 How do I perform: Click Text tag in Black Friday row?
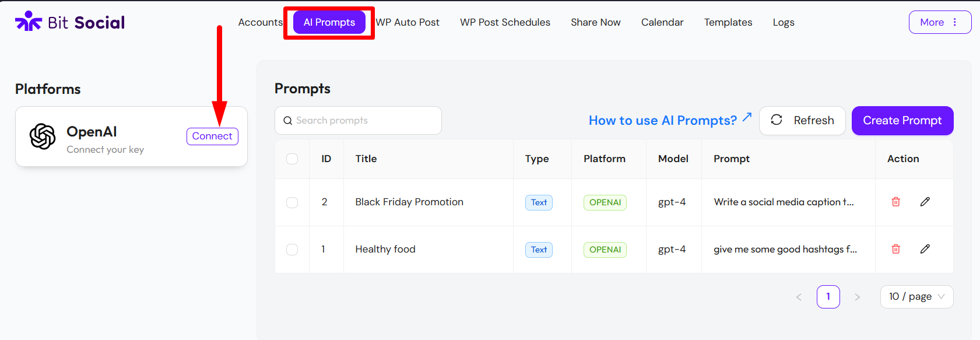tap(539, 202)
